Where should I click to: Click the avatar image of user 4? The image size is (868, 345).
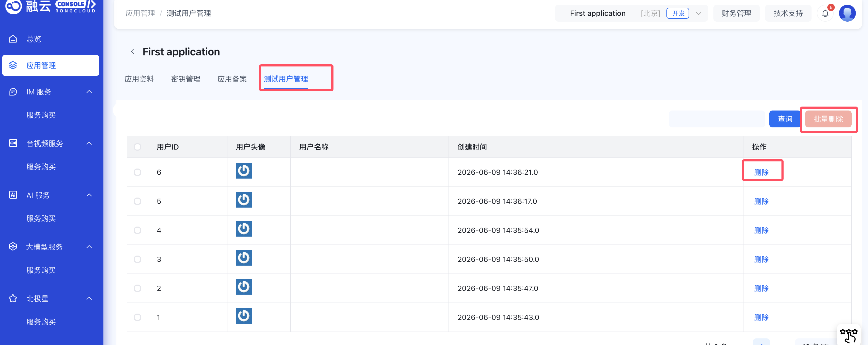pos(244,229)
